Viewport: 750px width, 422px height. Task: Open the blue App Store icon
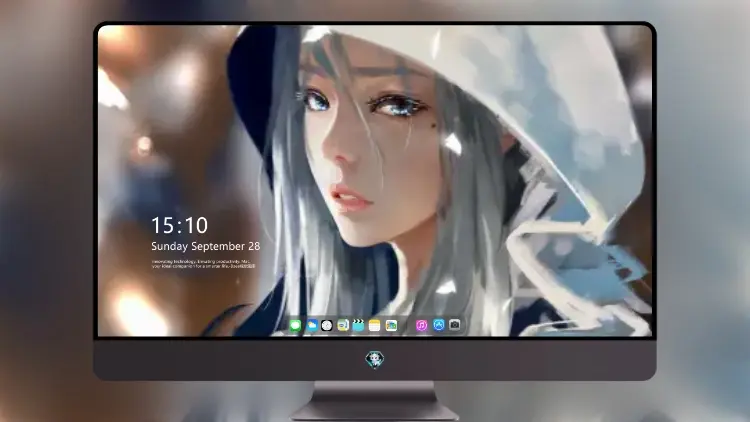click(x=439, y=325)
